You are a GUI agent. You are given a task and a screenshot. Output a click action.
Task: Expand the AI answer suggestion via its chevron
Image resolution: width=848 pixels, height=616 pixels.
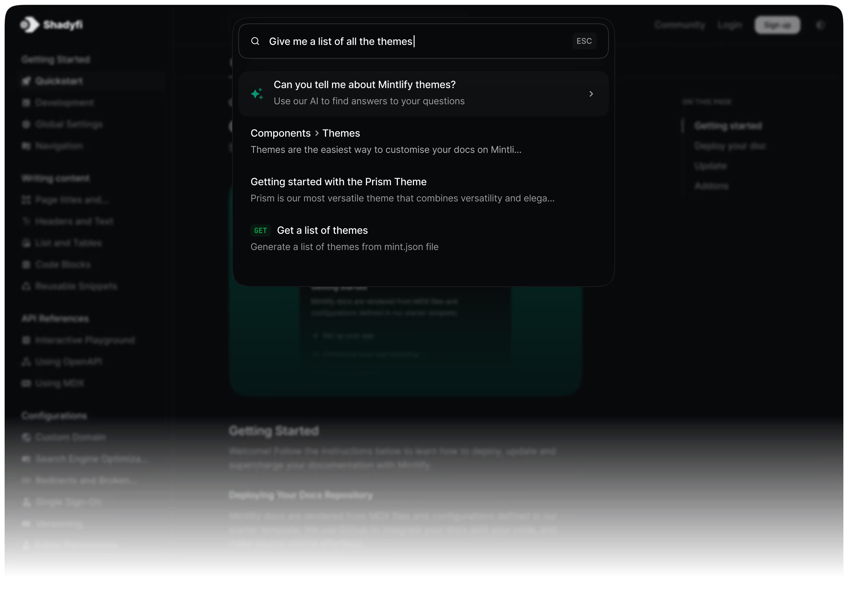[x=591, y=94]
